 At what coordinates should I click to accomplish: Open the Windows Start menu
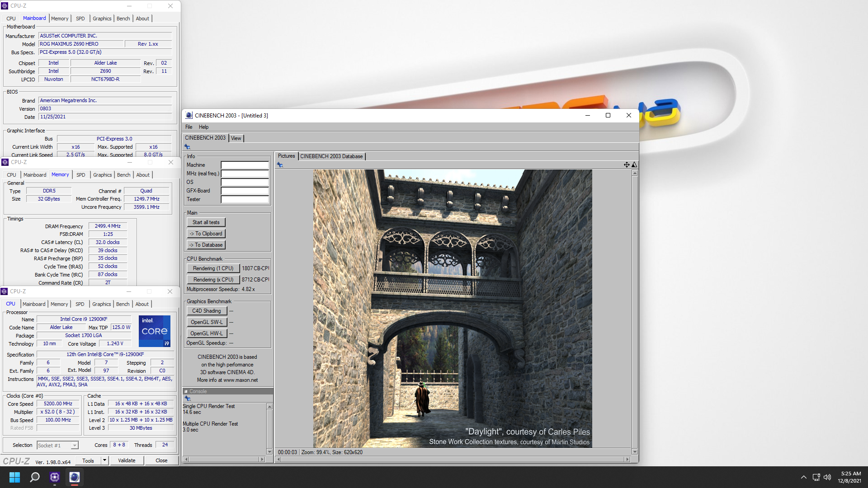pos(14,477)
